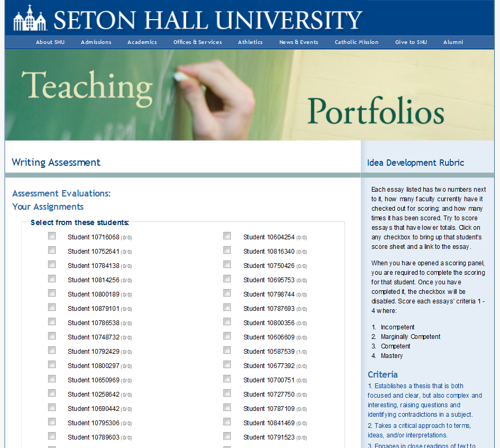Enable the checkbox for Student 10798744
Screen dimensions: 500x448
pos(227,293)
